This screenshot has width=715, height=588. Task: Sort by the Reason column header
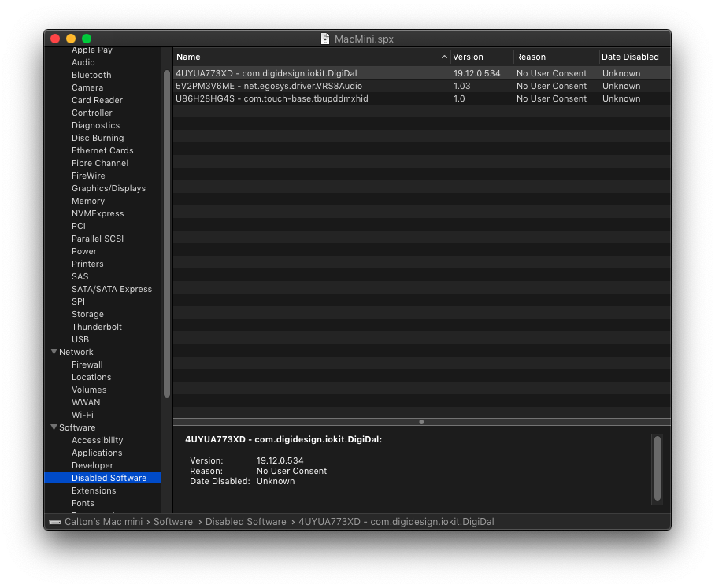(555, 57)
